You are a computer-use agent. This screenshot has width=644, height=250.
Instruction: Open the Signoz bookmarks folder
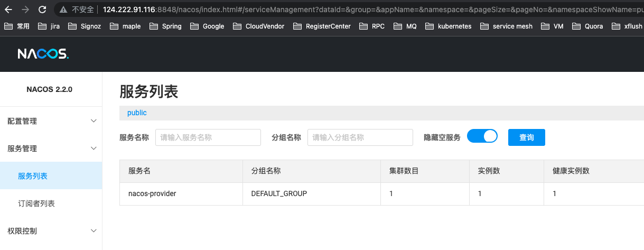pyautogui.click(x=85, y=26)
